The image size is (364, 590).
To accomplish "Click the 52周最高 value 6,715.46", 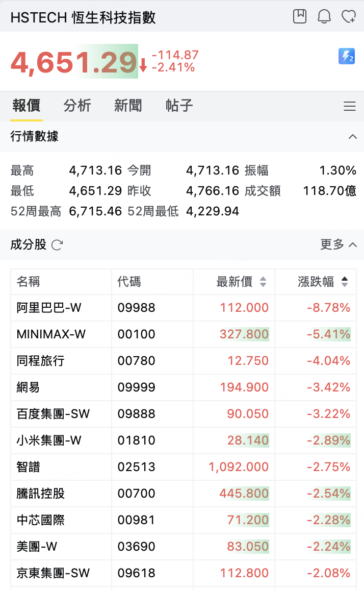I will [x=95, y=211].
